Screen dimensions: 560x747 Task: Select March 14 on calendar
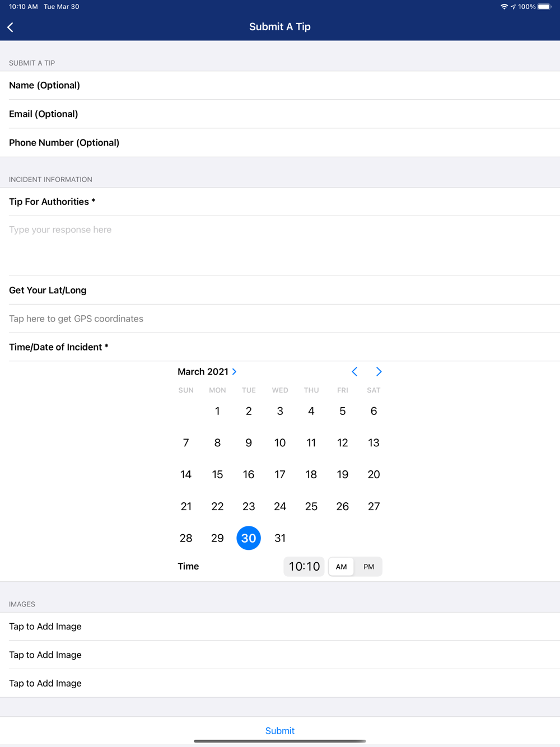[x=186, y=474]
